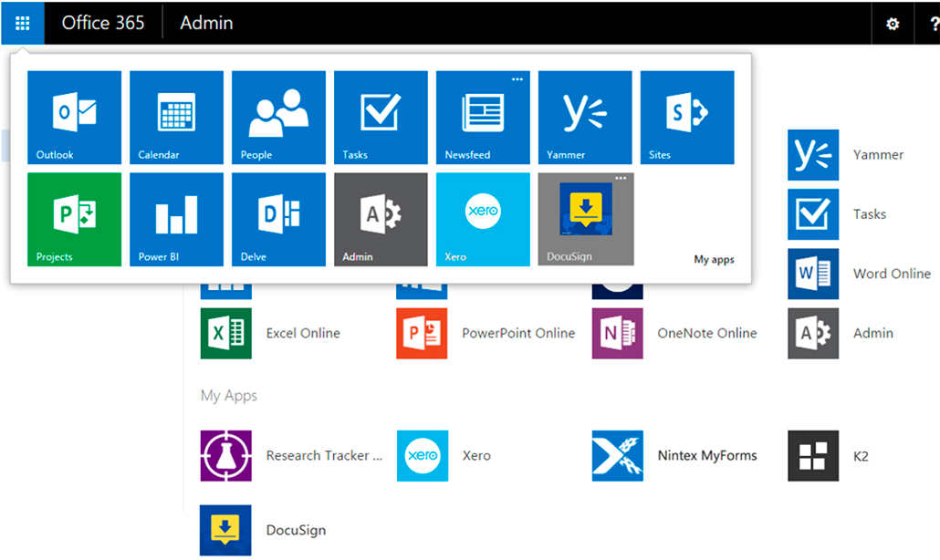
Task: Open the DocuSign tile in launcher
Action: 586,219
